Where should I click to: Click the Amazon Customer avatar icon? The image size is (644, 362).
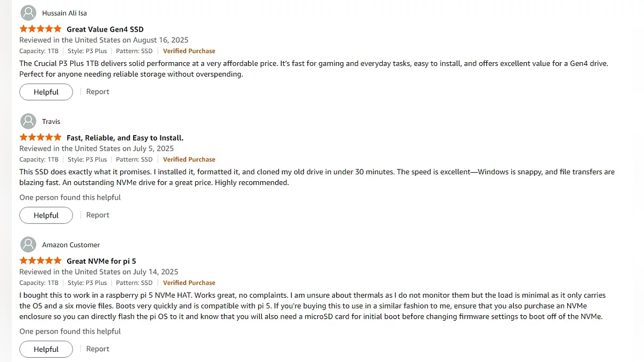click(28, 245)
